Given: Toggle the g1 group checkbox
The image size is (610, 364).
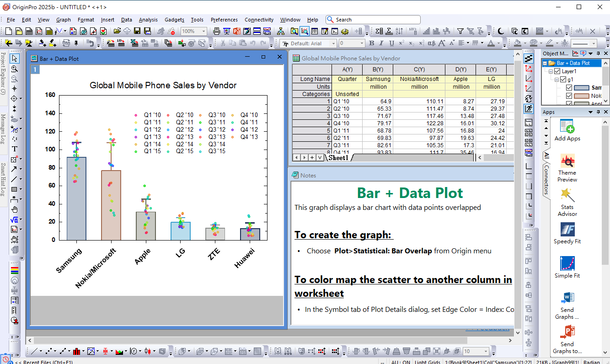Looking at the screenshot, I should point(563,80).
